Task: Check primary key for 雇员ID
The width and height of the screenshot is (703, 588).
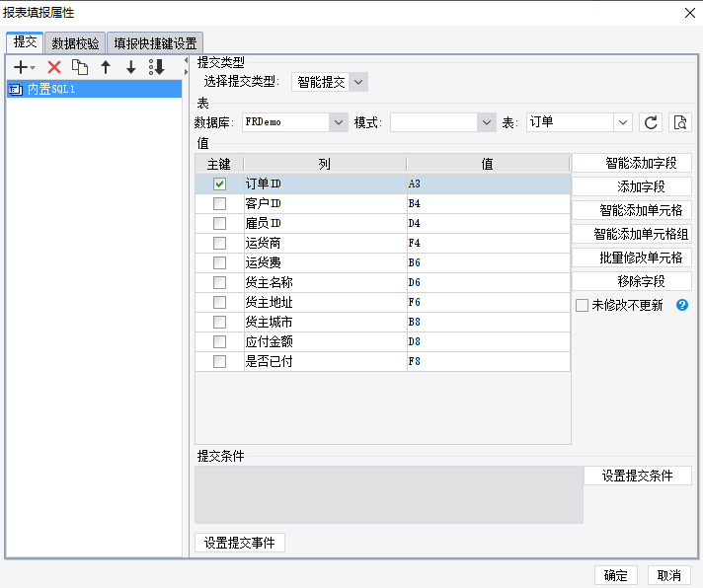Action: tap(219, 223)
